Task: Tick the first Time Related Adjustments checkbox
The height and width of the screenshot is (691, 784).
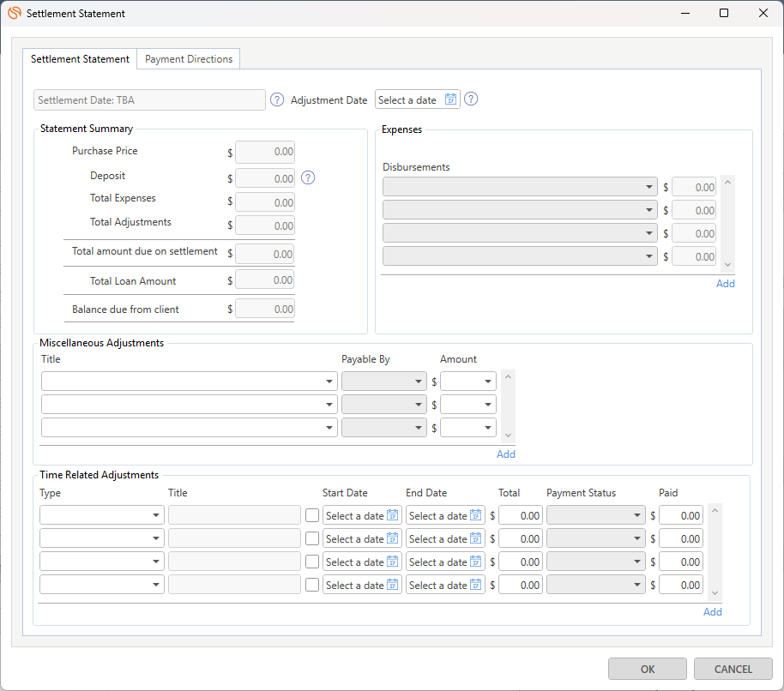Action: (x=312, y=515)
